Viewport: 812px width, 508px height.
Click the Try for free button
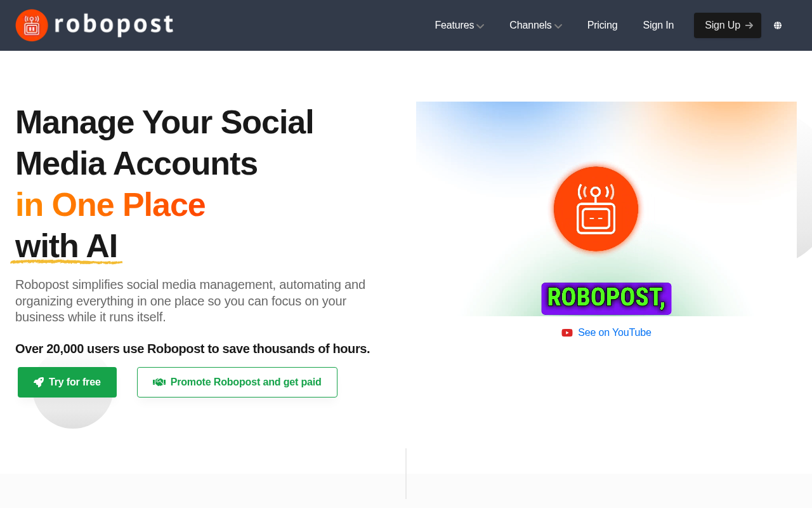(x=67, y=382)
